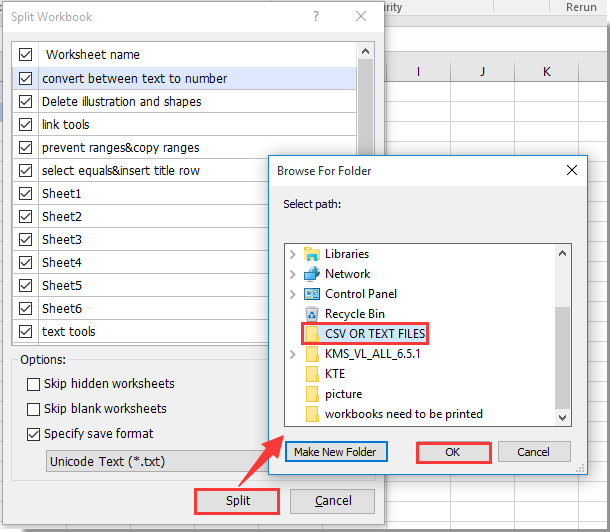The image size is (610, 532).
Task: Disable Specify save format option
Action: pos(33,434)
